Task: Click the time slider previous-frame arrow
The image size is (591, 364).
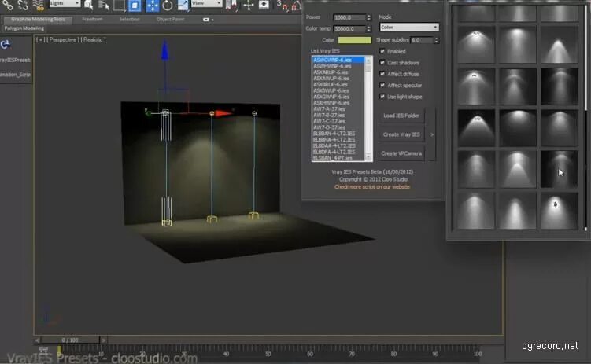Action: coord(37,340)
